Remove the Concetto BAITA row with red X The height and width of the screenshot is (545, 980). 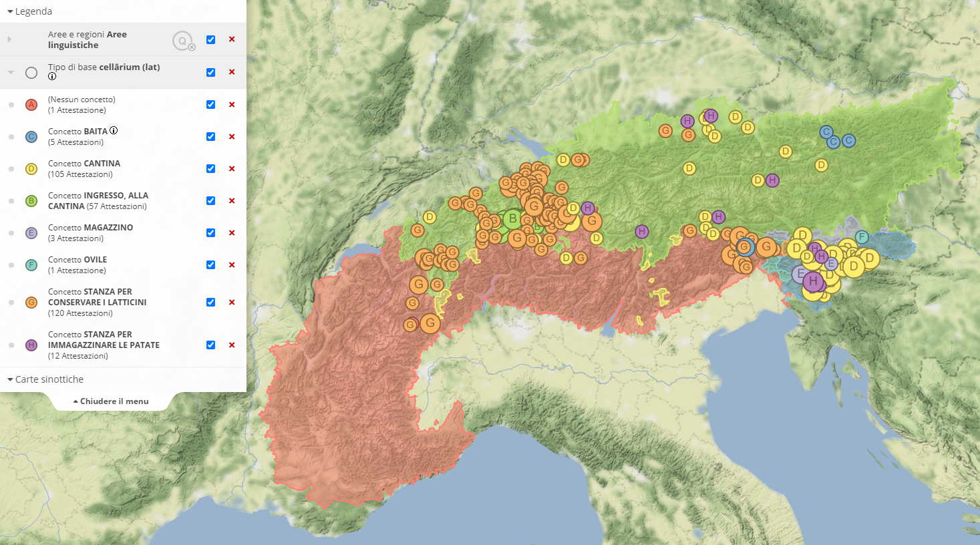[x=232, y=137]
